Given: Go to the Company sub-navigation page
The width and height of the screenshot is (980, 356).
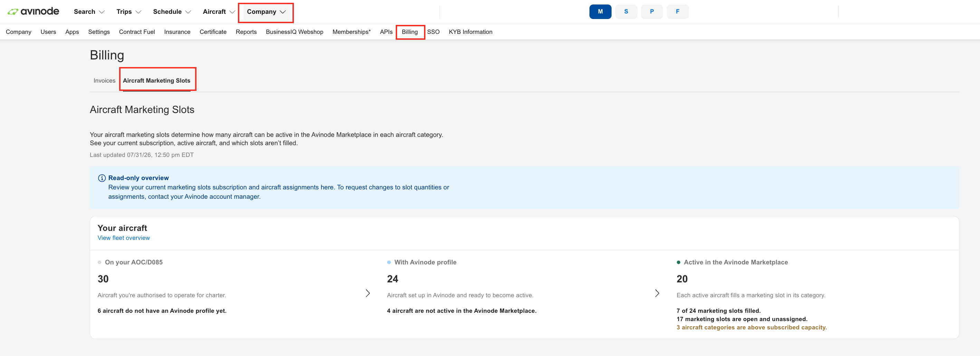Looking at the screenshot, I should pyautogui.click(x=19, y=32).
